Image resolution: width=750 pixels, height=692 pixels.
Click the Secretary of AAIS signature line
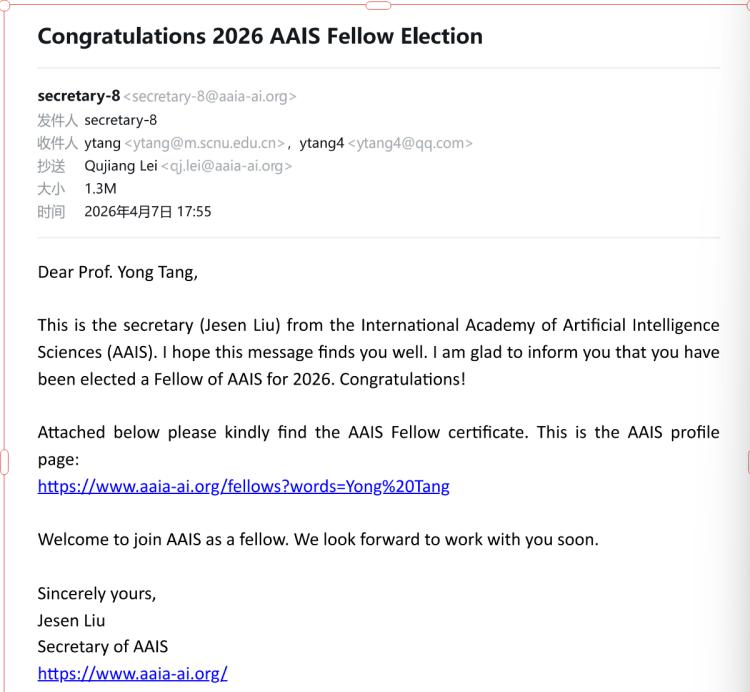(x=103, y=647)
